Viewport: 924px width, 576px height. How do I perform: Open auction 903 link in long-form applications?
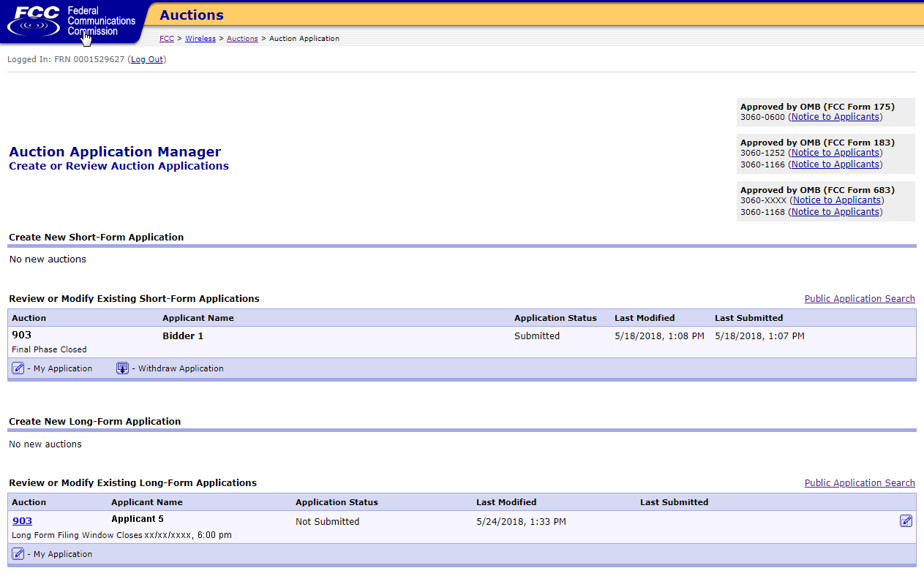pyautogui.click(x=22, y=521)
